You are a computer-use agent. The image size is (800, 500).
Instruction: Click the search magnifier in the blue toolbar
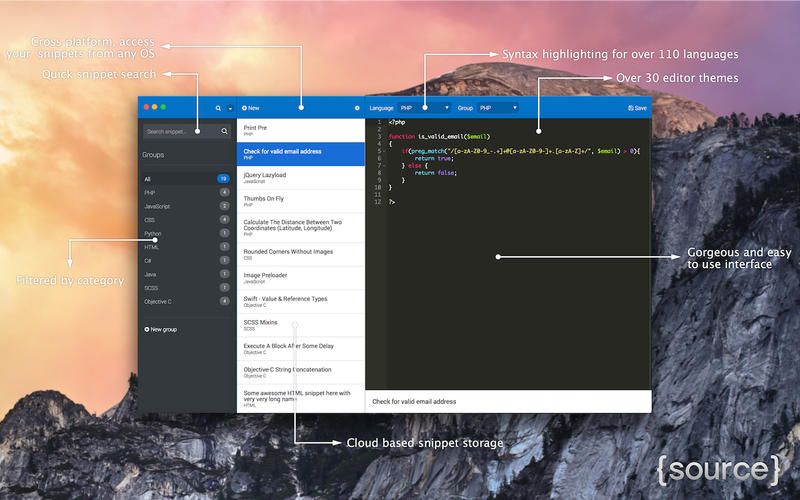click(218, 108)
